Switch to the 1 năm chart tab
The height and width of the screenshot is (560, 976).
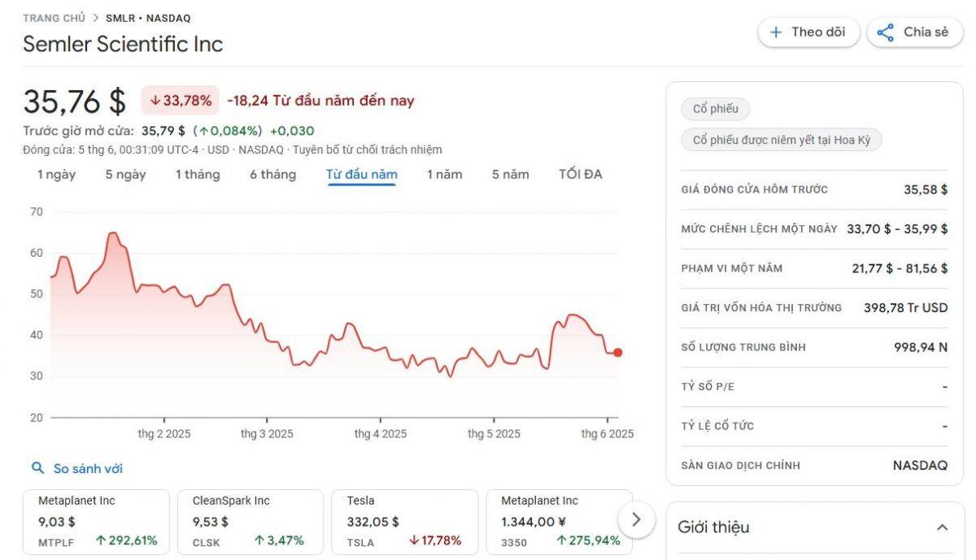[x=445, y=174]
